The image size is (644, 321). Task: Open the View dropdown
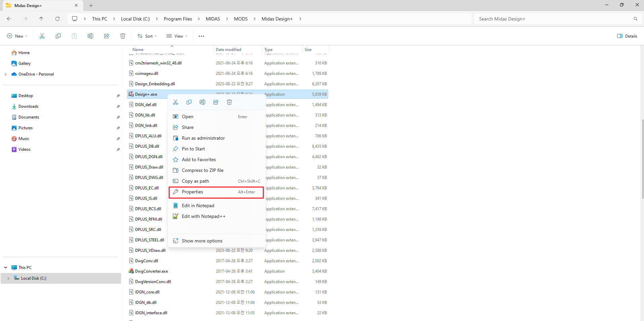click(177, 36)
